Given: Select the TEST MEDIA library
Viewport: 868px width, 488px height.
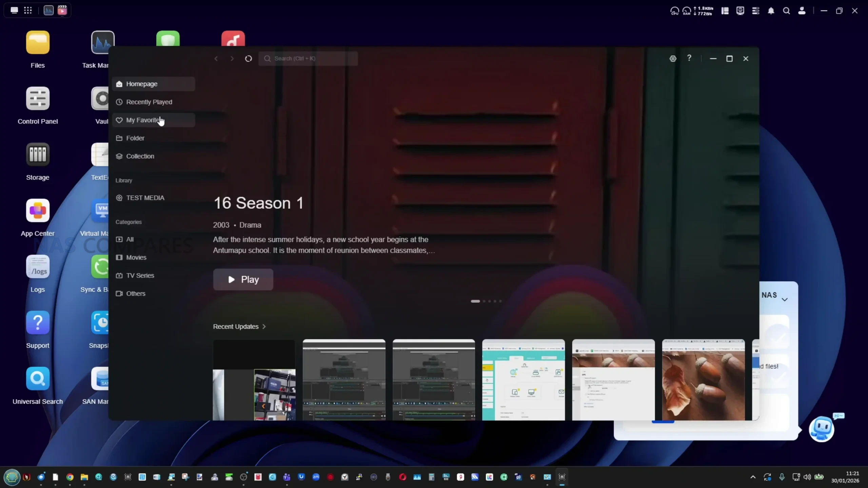Looking at the screenshot, I should tap(145, 198).
